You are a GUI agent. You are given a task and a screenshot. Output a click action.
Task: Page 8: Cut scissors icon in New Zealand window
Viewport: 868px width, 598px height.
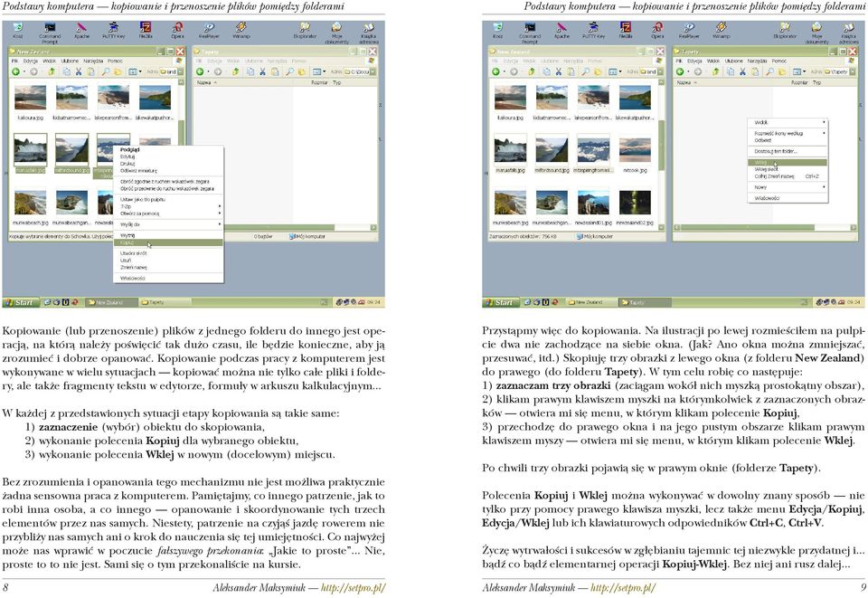[79, 71]
